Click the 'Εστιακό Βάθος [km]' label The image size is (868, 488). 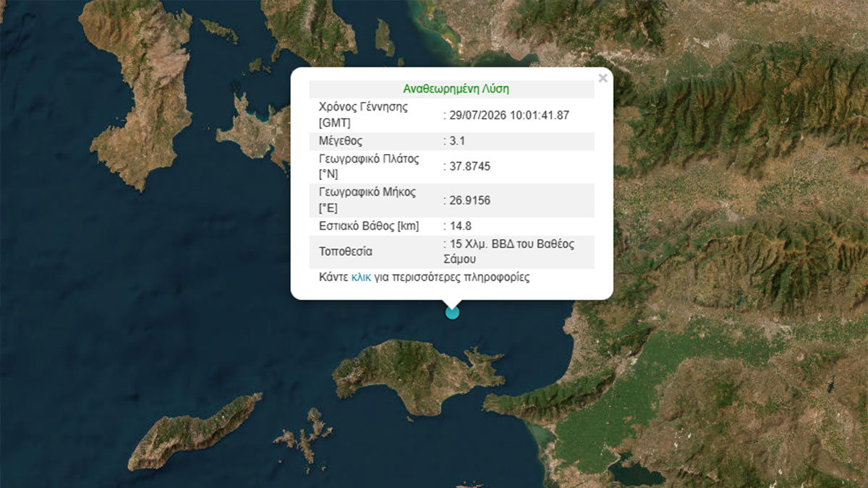point(369,226)
